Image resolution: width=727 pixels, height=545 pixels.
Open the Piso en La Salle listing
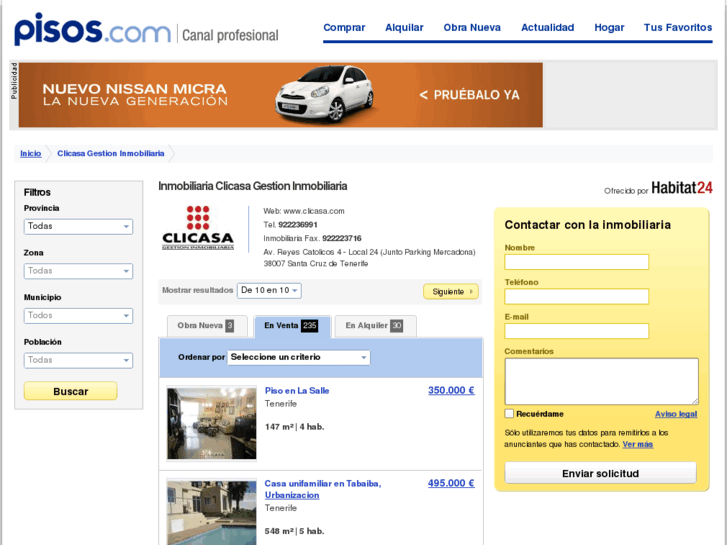297,391
